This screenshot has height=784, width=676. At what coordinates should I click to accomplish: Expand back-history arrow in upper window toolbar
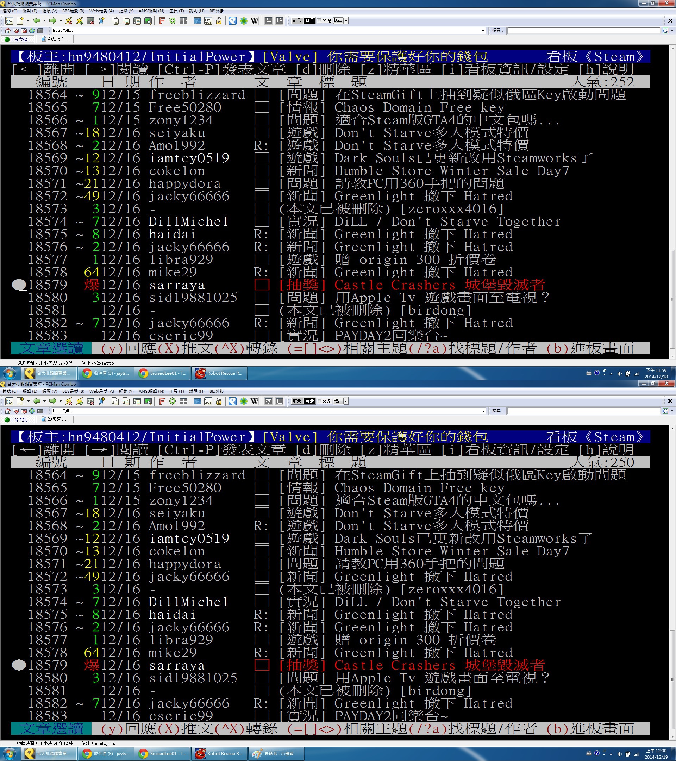44,21
